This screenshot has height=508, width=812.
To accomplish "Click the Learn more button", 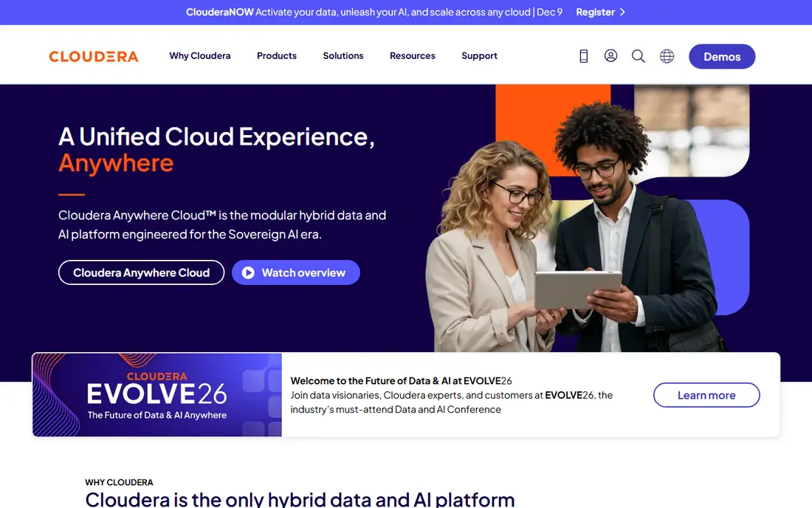I will point(706,395).
